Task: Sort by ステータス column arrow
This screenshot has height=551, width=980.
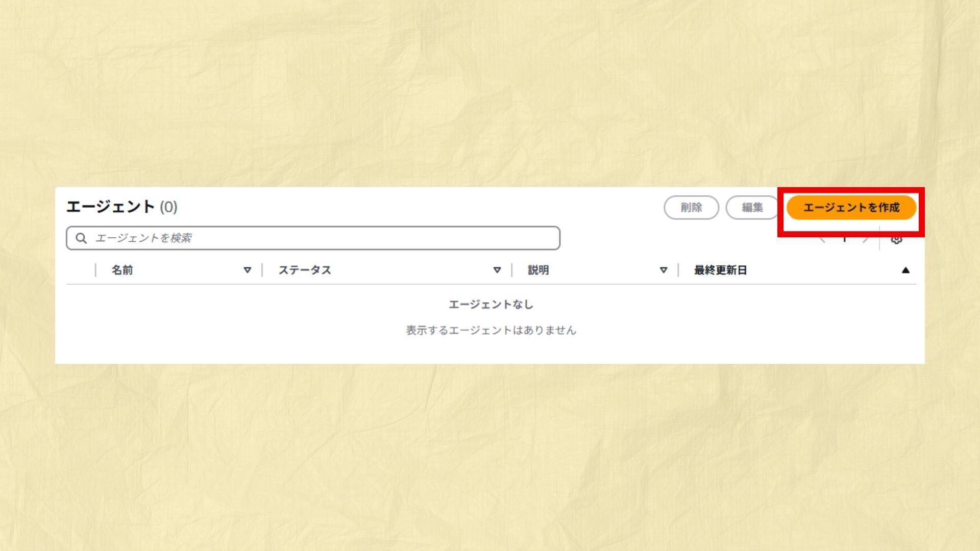Action: click(497, 270)
